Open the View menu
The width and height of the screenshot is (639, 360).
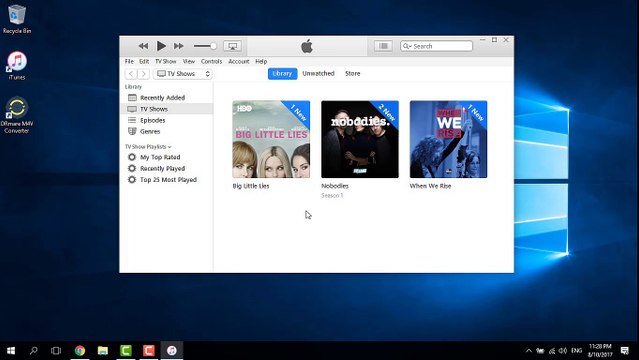tap(189, 61)
